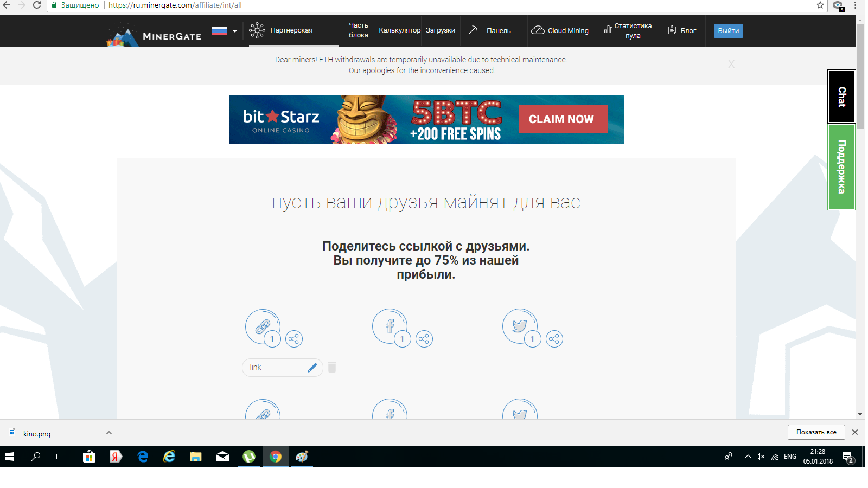The width and height of the screenshot is (868, 488).
Task: Click CLAIM NOW on the bitStarz banner
Action: click(x=564, y=119)
